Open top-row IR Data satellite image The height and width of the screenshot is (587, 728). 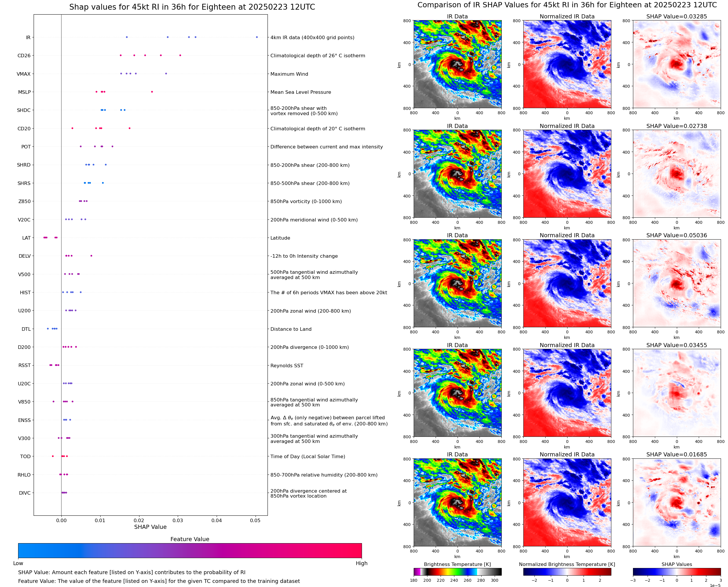[457, 64]
